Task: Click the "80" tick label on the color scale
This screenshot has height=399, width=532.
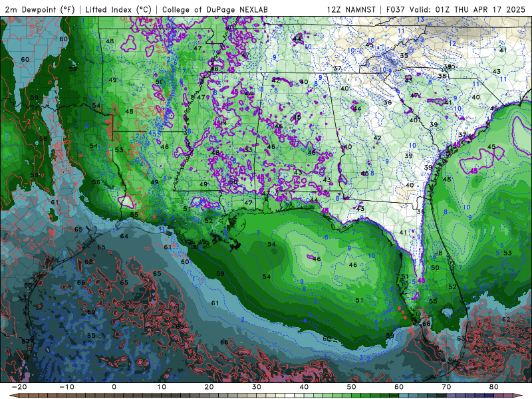Action: pyautogui.click(x=494, y=387)
